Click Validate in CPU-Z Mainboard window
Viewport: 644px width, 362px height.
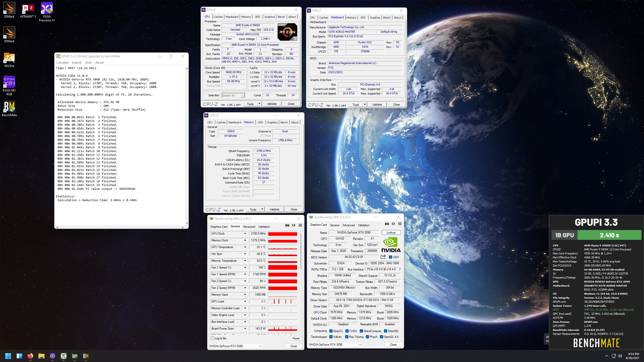coord(377,105)
